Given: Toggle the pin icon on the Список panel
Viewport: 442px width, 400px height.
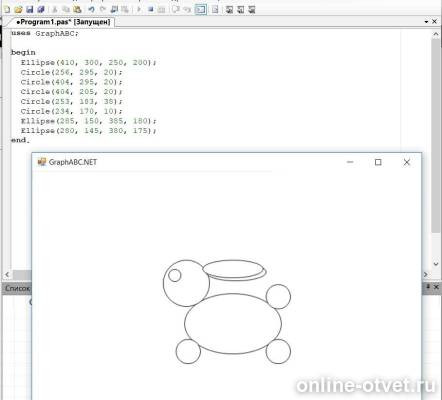Looking at the screenshot, I should (x=428, y=287).
